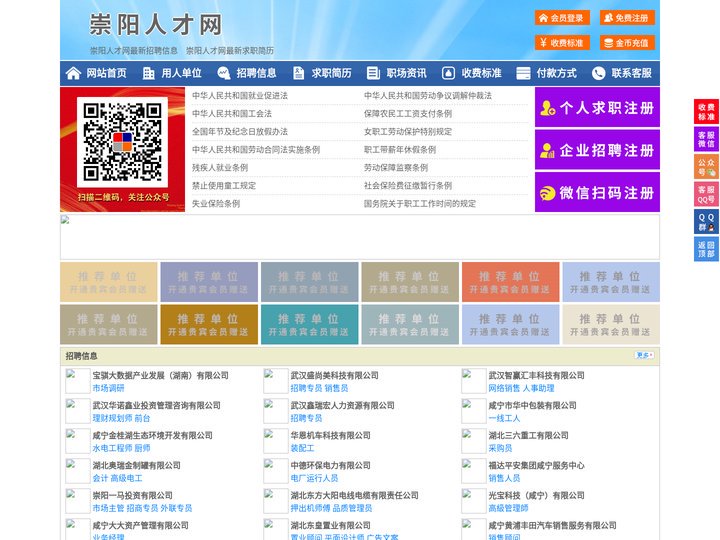Open 职场资讯 in the navigation menu
This screenshot has height=540, width=720.
tap(406, 73)
